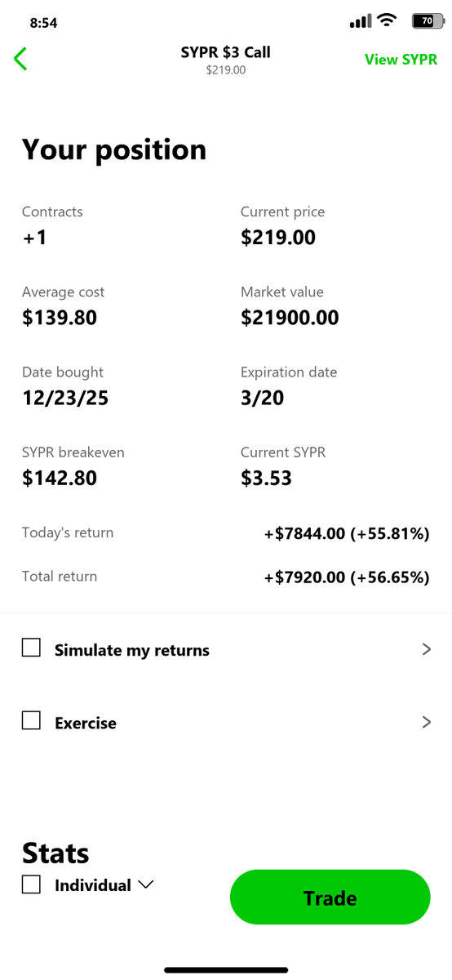Tap the green back arrow icon
Viewport: 452px width, 980px height.
coord(20,59)
